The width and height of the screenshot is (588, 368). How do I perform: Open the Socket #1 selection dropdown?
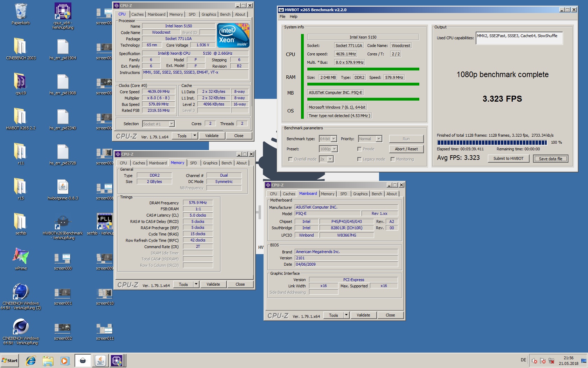click(x=158, y=124)
